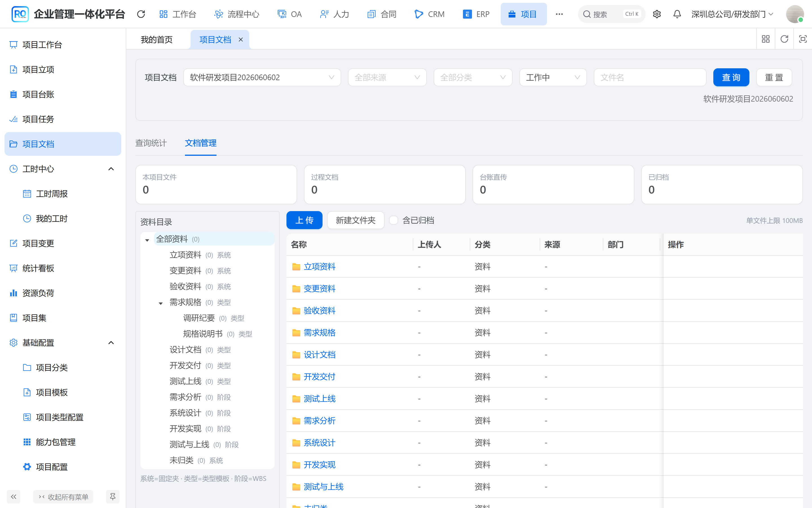Switch to OA module
The height and width of the screenshot is (508, 812).
(290, 14)
